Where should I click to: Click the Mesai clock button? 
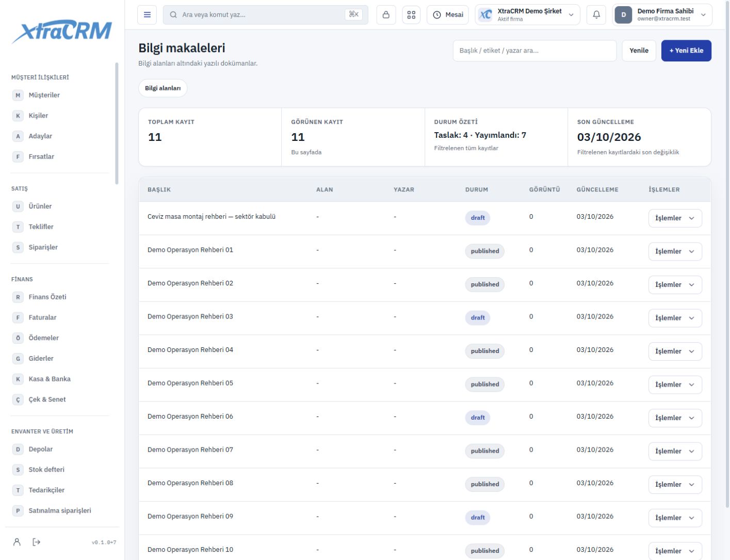click(447, 15)
